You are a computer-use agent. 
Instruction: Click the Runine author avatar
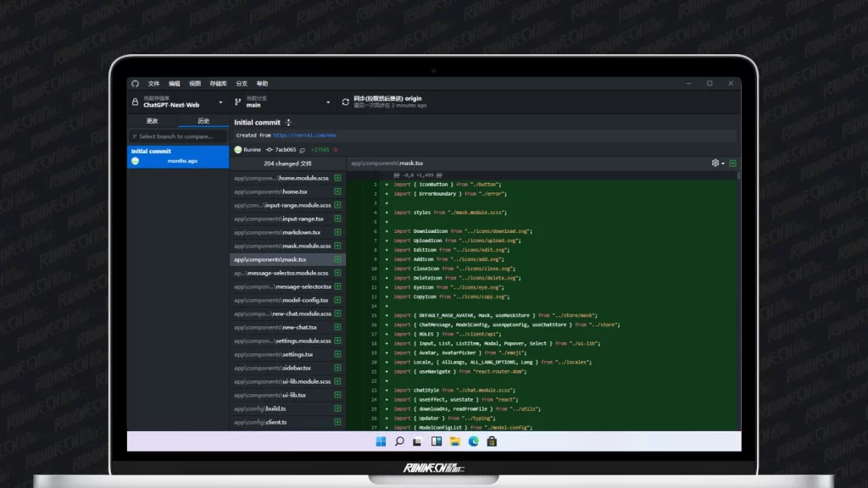click(238, 150)
